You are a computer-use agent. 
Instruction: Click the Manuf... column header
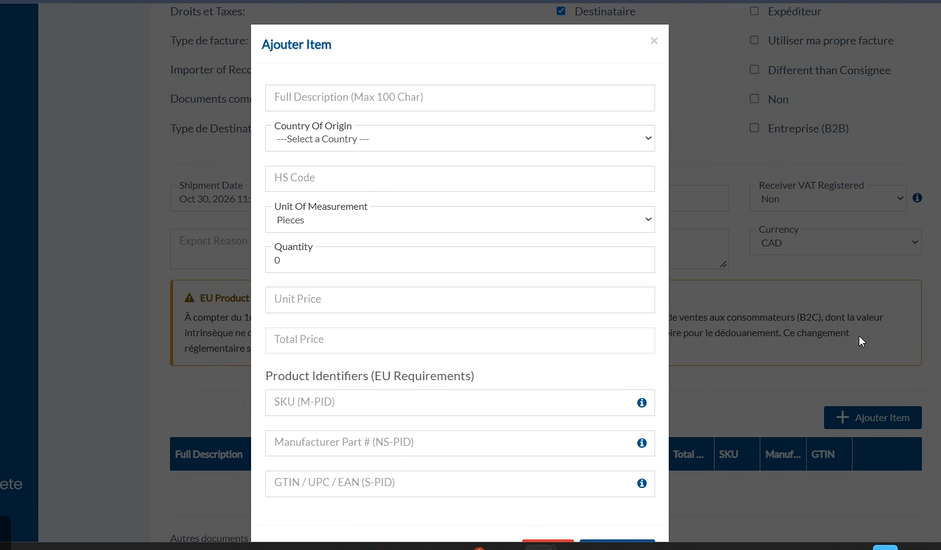(783, 455)
